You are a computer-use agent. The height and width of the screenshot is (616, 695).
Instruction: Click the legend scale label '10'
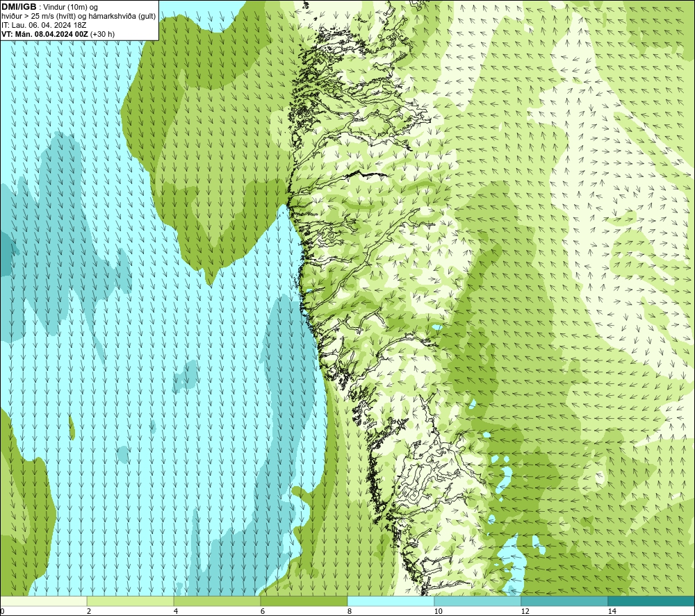pos(438,612)
